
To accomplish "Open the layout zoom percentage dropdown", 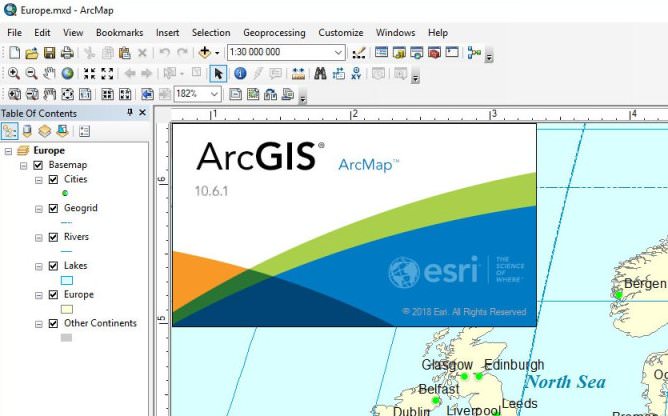I will (215, 94).
